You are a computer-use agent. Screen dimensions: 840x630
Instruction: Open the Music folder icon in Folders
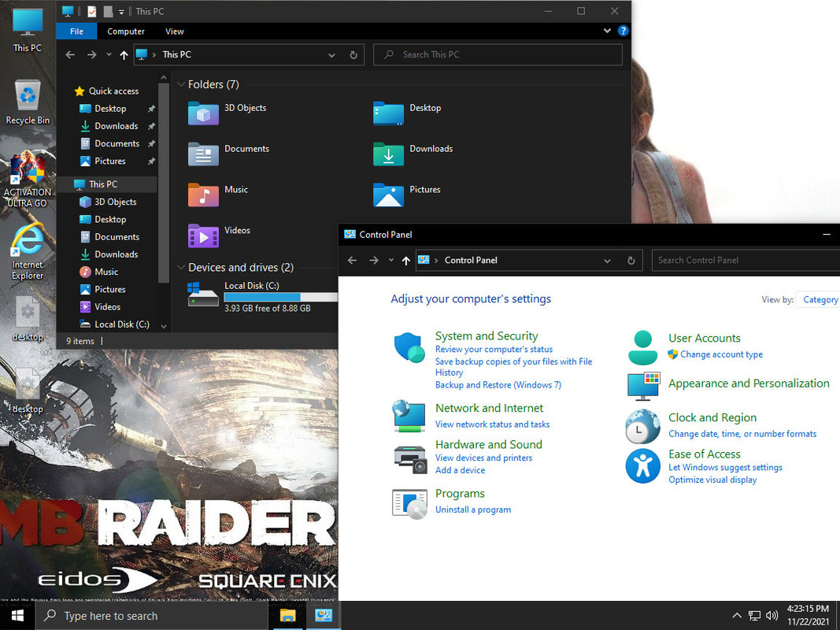pyautogui.click(x=203, y=195)
